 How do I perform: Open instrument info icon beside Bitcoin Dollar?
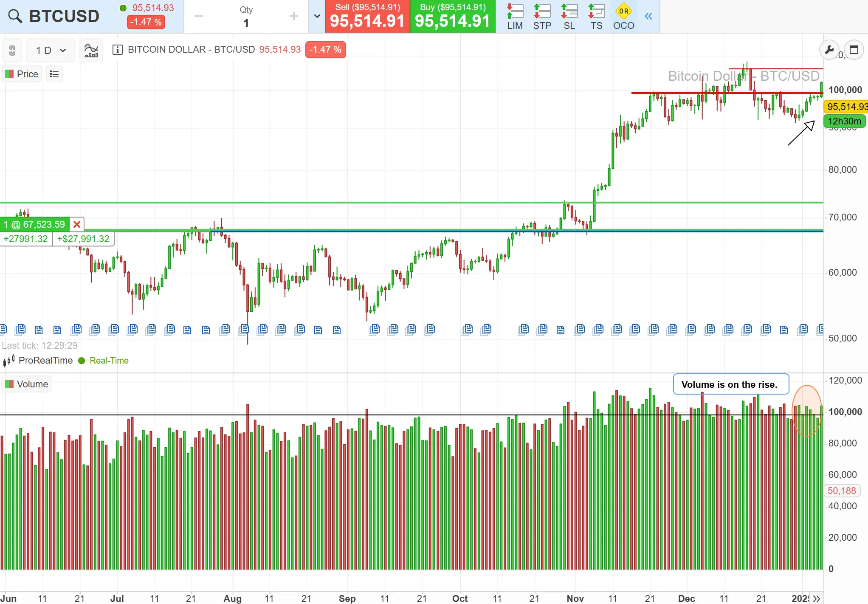tap(117, 50)
